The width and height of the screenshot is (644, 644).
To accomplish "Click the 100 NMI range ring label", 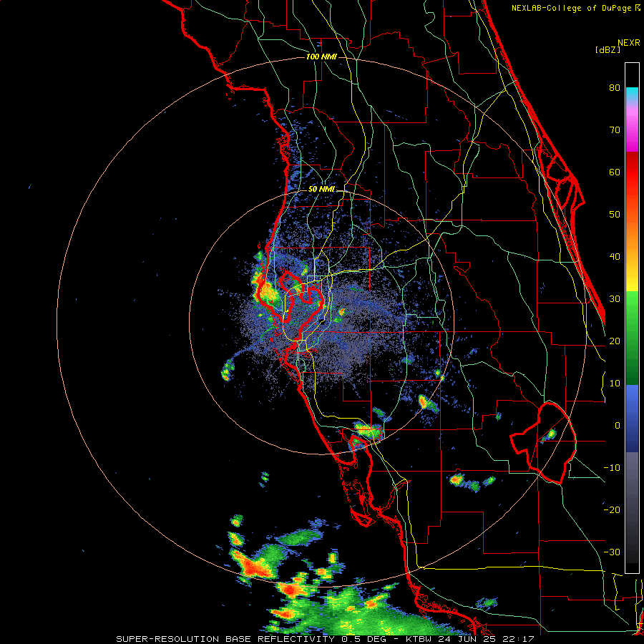I will (x=321, y=57).
